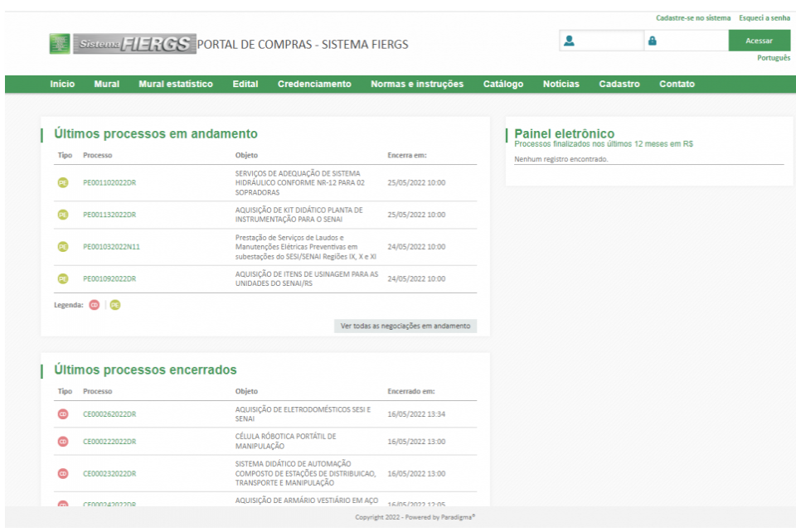Click the 'PORTAL DE COMPRAS - SISTEMA FIERGS' title
Image resolution: width=796 pixels, height=532 pixels.
[303, 45]
